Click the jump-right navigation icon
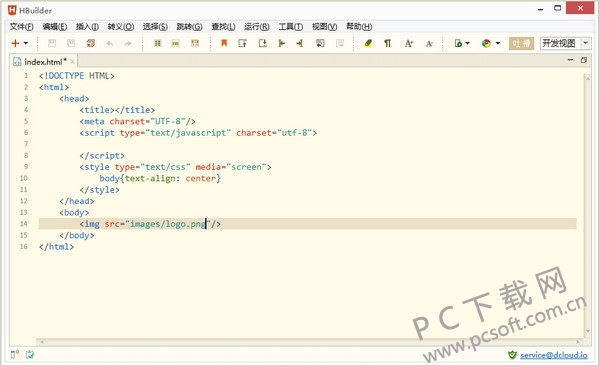Viewport: 599px width, 365px height. pos(300,43)
